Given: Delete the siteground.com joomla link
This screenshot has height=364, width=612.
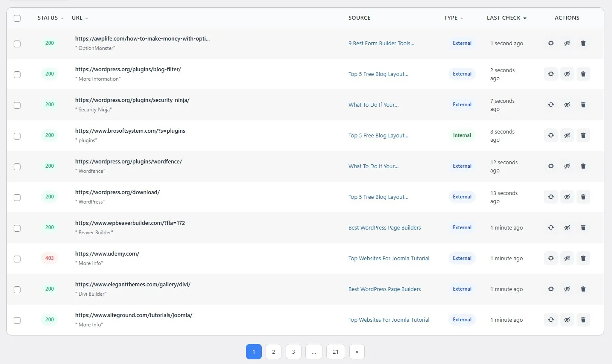Looking at the screenshot, I should (583, 320).
